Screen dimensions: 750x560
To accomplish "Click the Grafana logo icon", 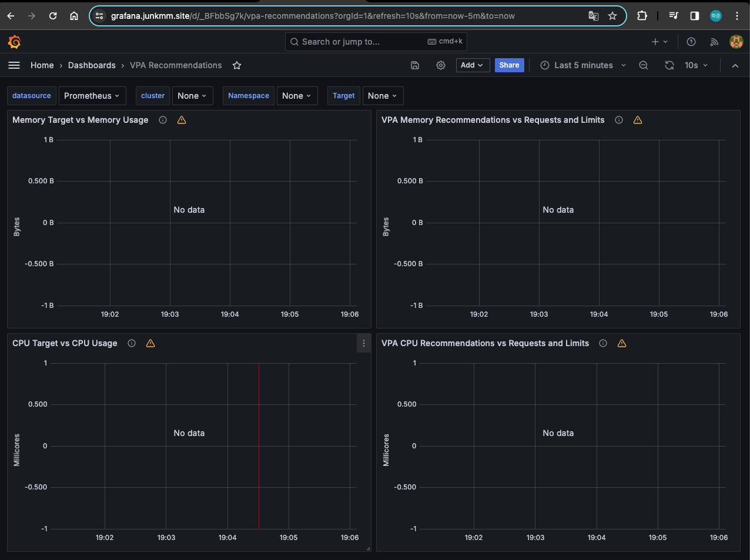I will point(14,42).
